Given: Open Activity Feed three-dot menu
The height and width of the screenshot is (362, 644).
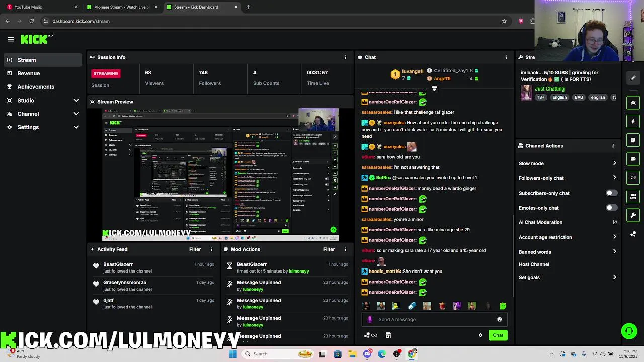Looking at the screenshot, I should [211, 249].
